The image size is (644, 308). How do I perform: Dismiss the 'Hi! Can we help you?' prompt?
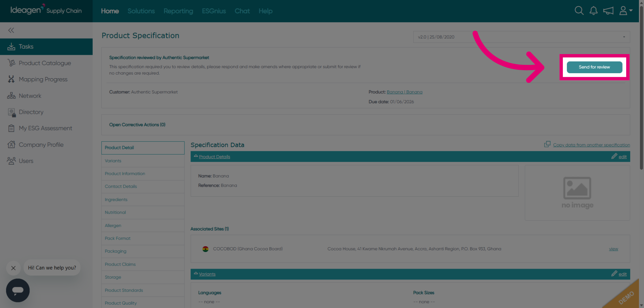pyautogui.click(x=13, y=268)
